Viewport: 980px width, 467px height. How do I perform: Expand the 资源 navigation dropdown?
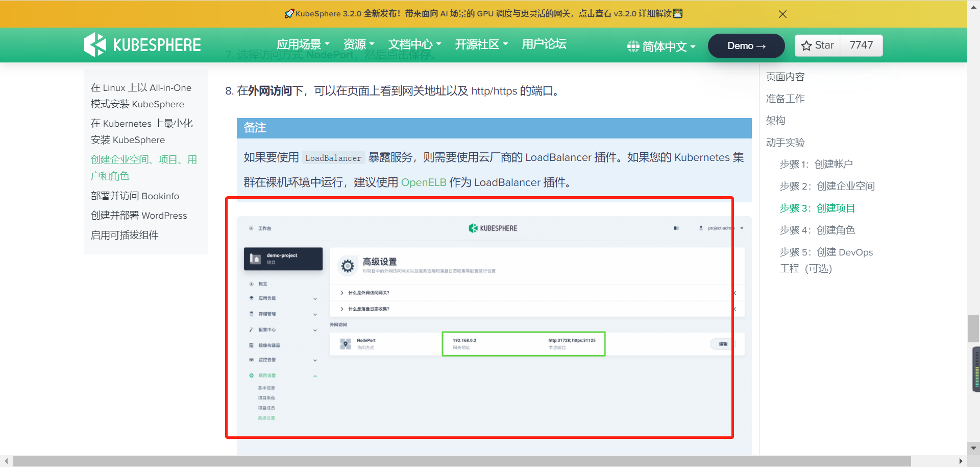[x=359, y=44]
